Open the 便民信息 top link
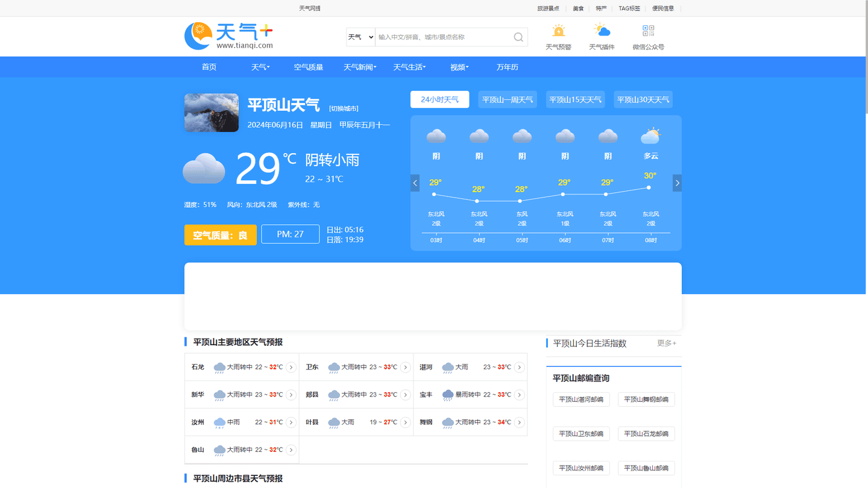The width and height of the screenshot is (868, 488). tap(663, 8)
